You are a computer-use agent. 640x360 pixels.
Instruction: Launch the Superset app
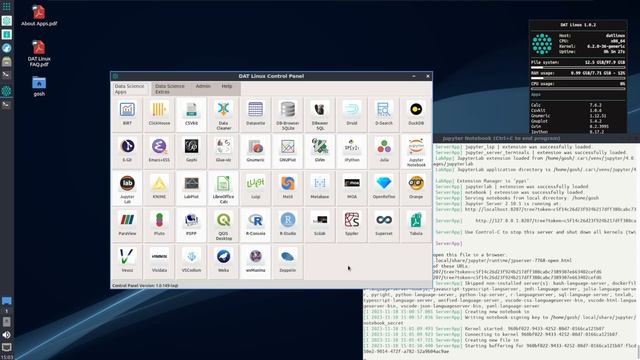[x=384, y=225]
